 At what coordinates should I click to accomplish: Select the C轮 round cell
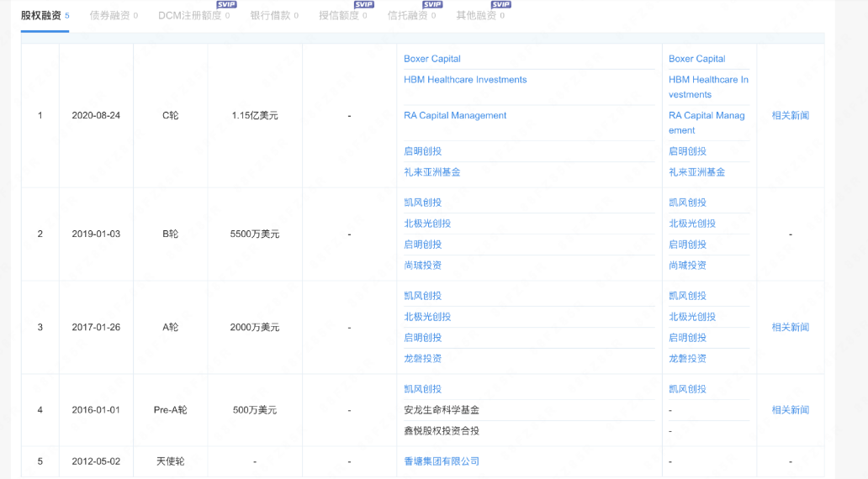171,116
